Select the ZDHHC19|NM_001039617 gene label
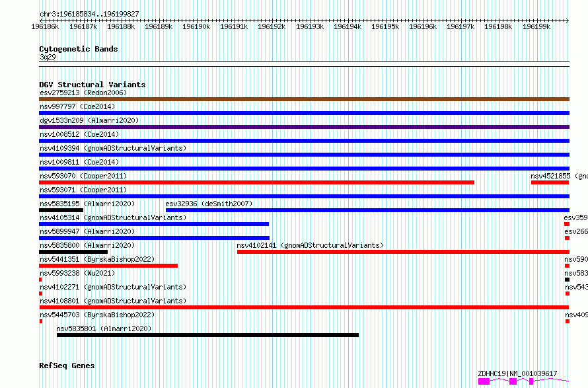The height and width of the screenshot is (388, 588). pos(517,373)
